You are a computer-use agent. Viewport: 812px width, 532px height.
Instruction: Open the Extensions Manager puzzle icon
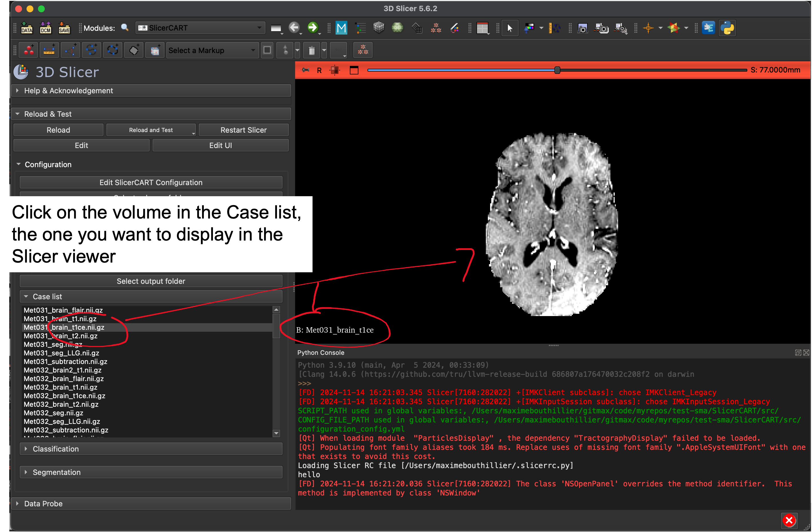[708, 28]
